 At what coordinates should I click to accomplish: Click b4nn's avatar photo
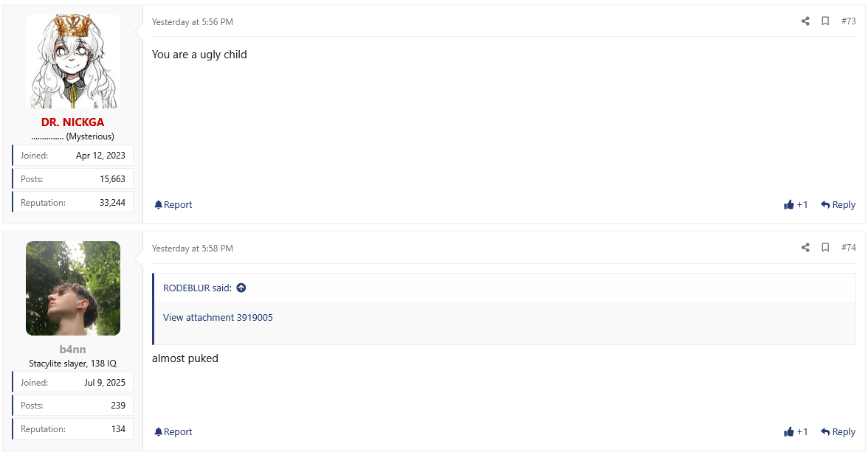coord(73,288)
